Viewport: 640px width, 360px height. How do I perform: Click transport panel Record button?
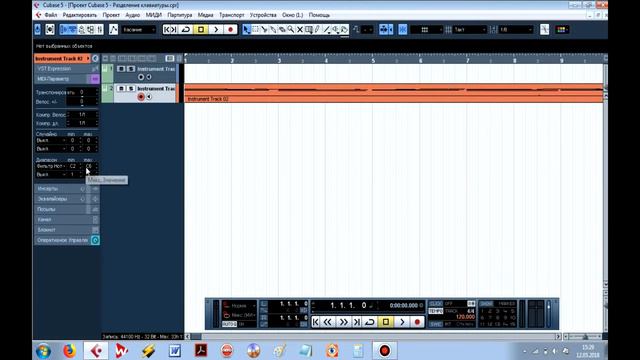coord(417,322)
